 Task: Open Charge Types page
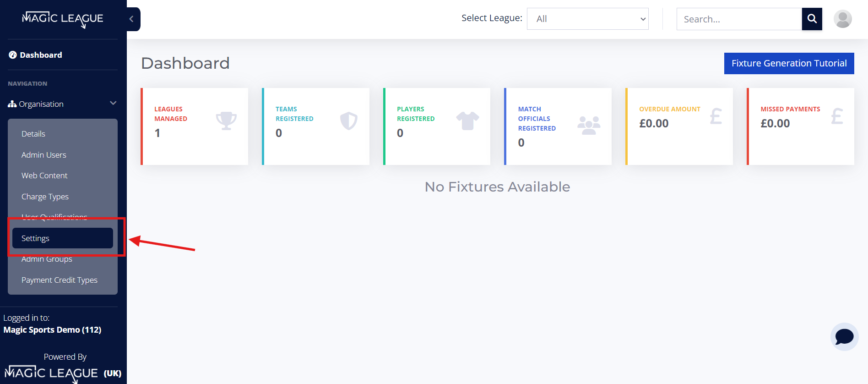pos(45,197)
